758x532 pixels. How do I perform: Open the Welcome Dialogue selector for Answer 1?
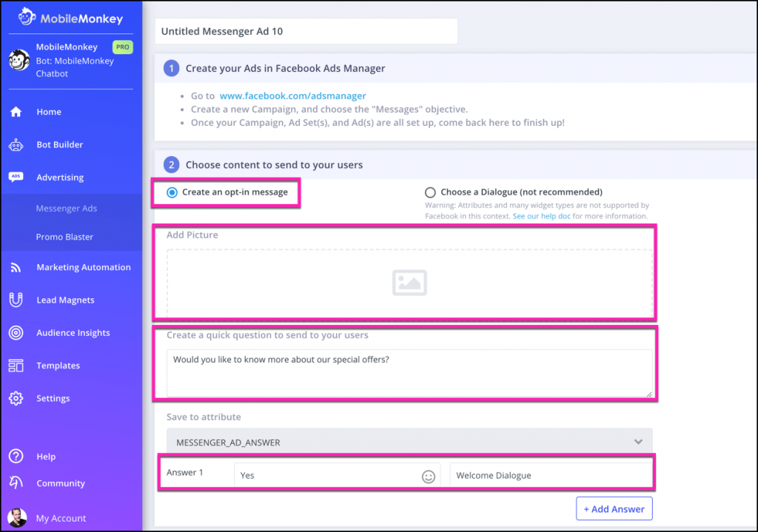tap(551, 476)
